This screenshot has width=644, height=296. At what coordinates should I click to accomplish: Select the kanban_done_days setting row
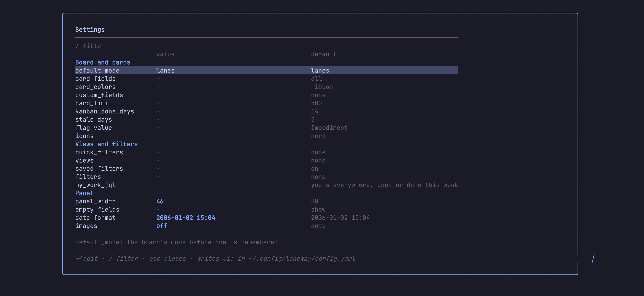pos(267,111)
